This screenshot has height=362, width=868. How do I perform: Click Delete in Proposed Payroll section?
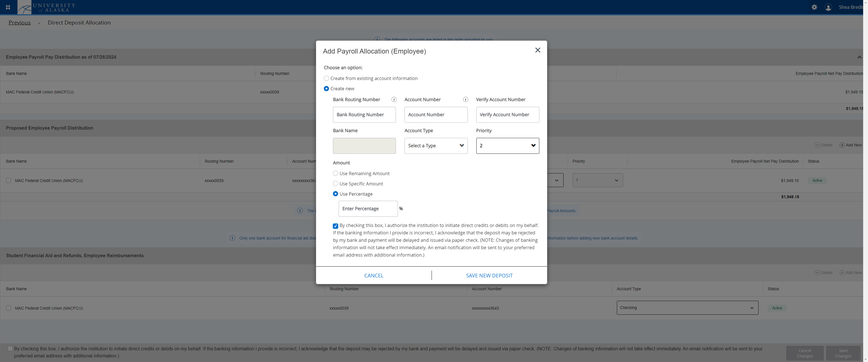click(824, 145)
